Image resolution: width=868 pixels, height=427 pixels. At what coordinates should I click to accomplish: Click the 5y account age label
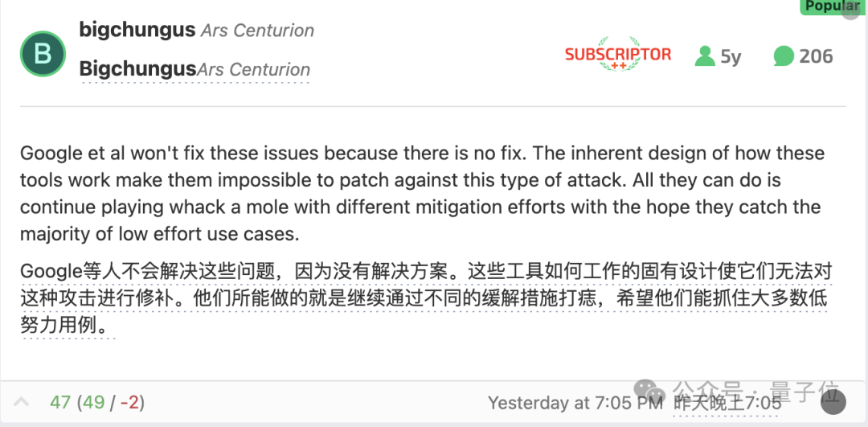[731, 56]
